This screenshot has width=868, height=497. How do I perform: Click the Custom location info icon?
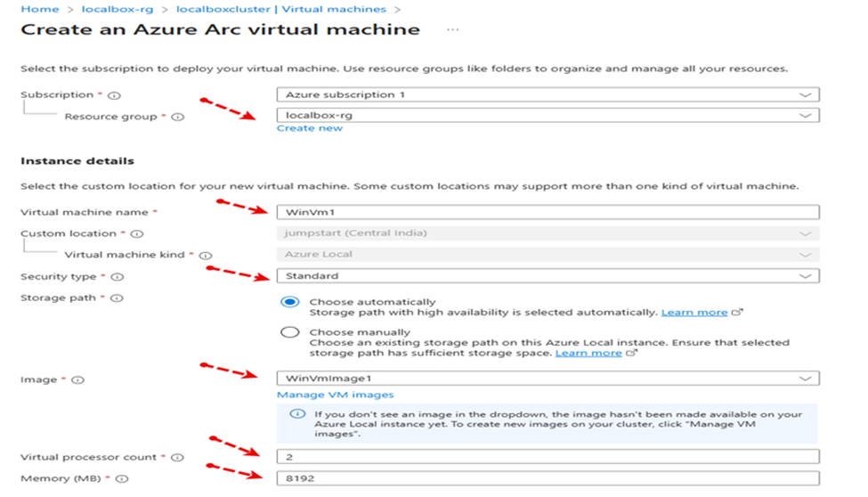click(x=137, y=234)
